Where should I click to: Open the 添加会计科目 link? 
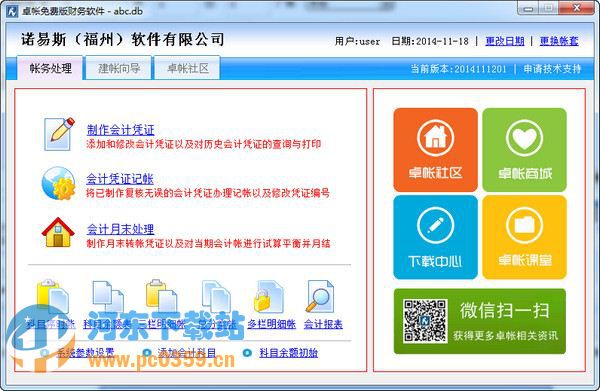(x=187, y=353)
